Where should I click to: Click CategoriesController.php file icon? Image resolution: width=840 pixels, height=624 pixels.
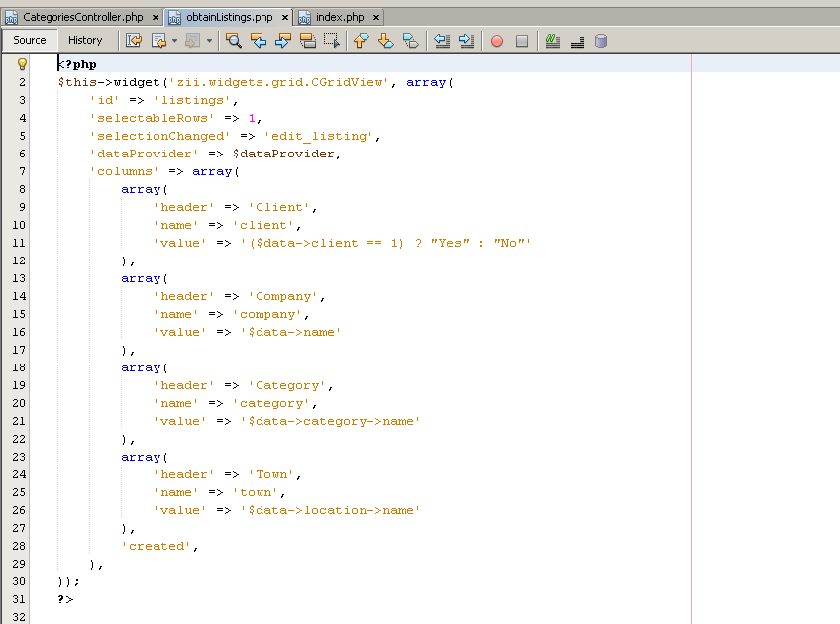[11, 18]
